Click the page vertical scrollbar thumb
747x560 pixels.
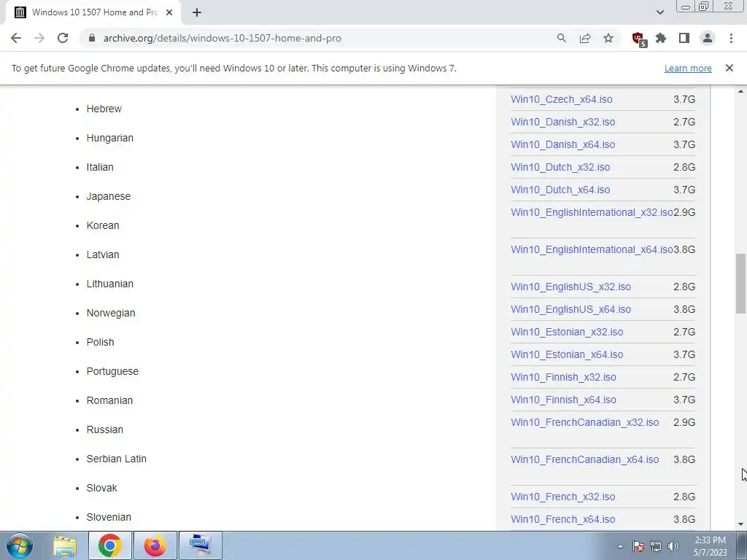pyautogui.click(x=740, y=284)
